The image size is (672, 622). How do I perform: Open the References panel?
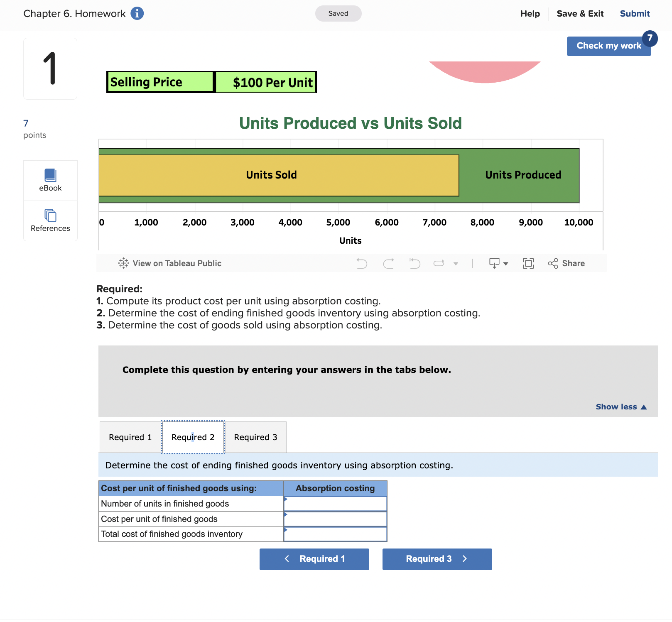point(50,220)
